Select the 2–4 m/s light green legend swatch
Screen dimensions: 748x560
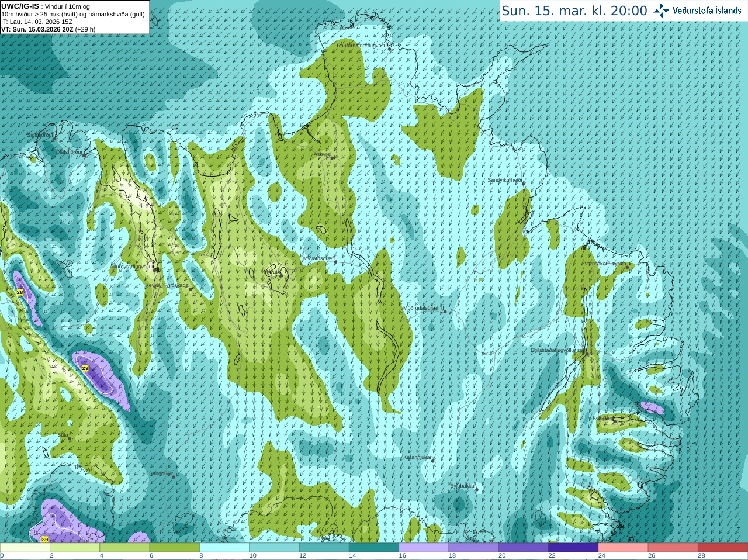[x=75, y=548]
